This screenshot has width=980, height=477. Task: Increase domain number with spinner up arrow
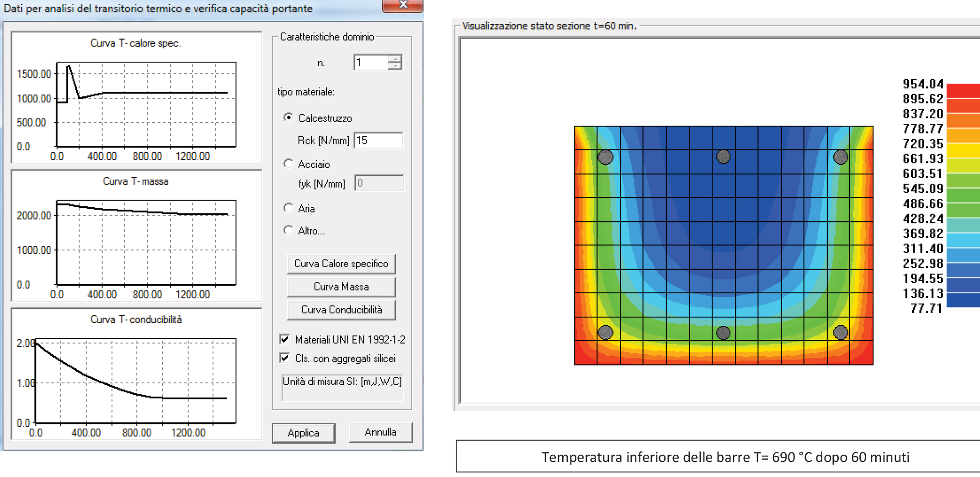tap(395, 58)
